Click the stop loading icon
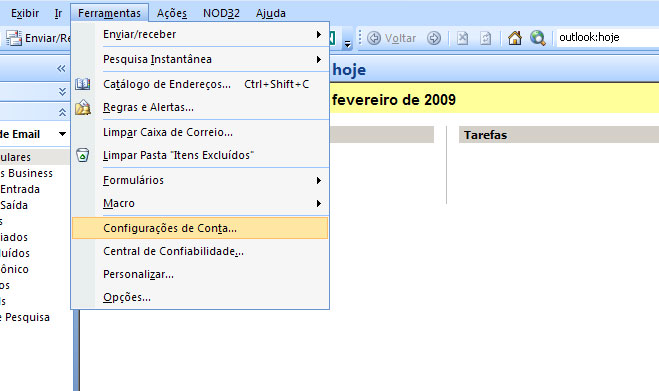 tap(462, 38)
